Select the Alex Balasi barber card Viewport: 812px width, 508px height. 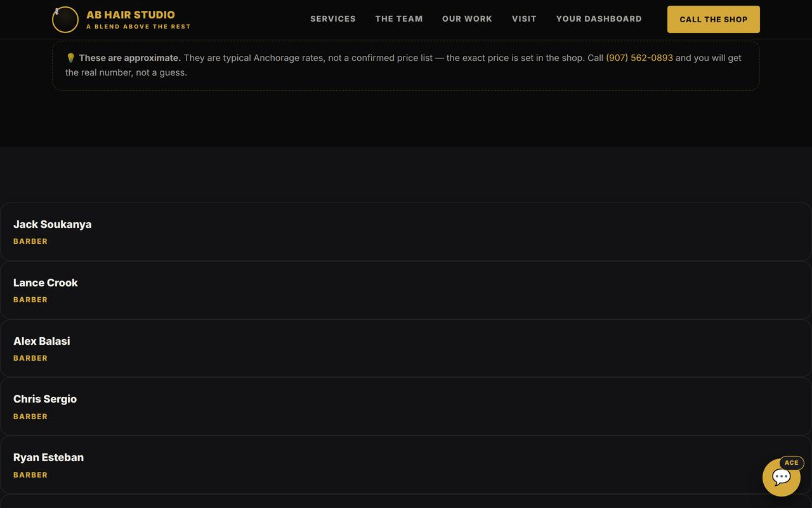point(406,349)
